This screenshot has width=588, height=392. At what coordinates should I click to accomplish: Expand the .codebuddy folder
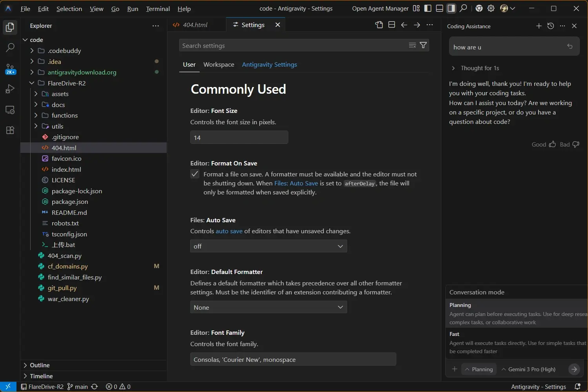point(32,51)
